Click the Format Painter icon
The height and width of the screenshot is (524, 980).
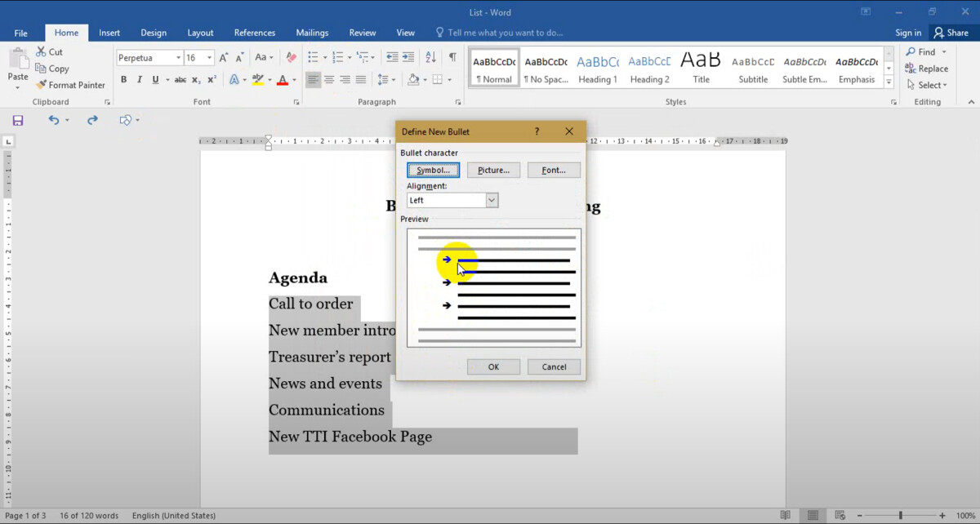[41, 85]
